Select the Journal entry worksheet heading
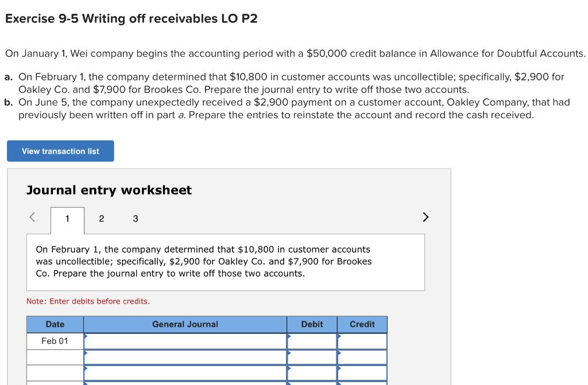The width and height of the screenshot is (588, 385). point(110,190)
